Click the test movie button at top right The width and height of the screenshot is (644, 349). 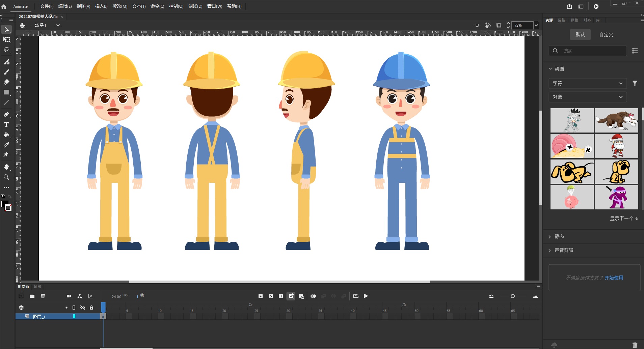tap(596, 6)
